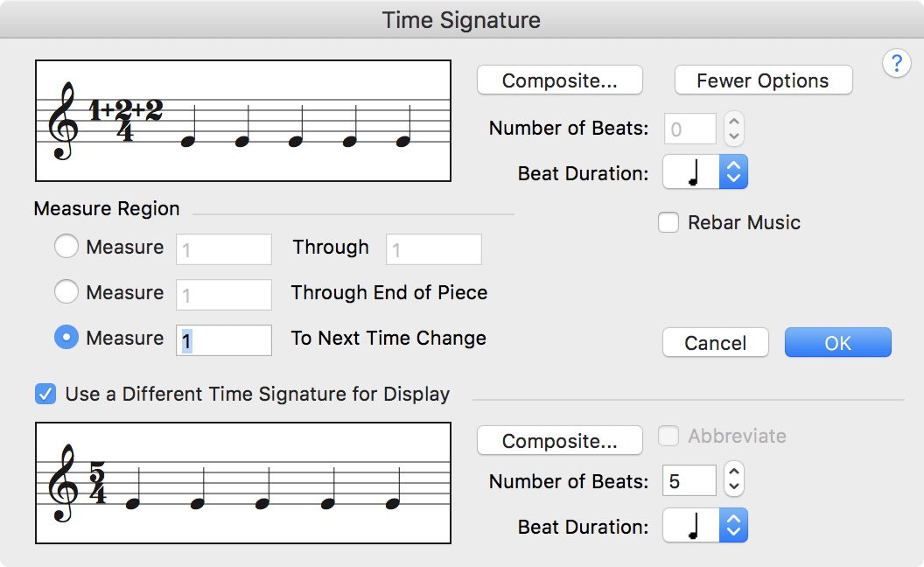Viewport: 924px width, 567px height.
Task: Click the upper time signature preview
Action: [x=242, y=121]
